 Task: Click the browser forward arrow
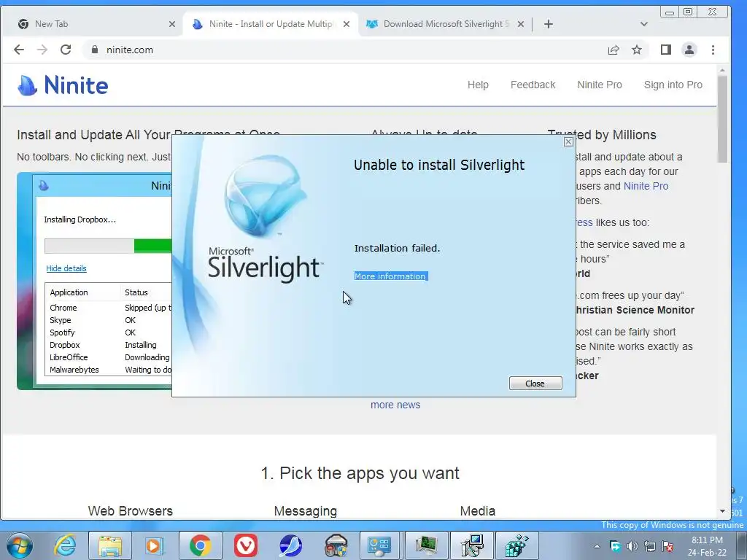click(x=42, y=50)
